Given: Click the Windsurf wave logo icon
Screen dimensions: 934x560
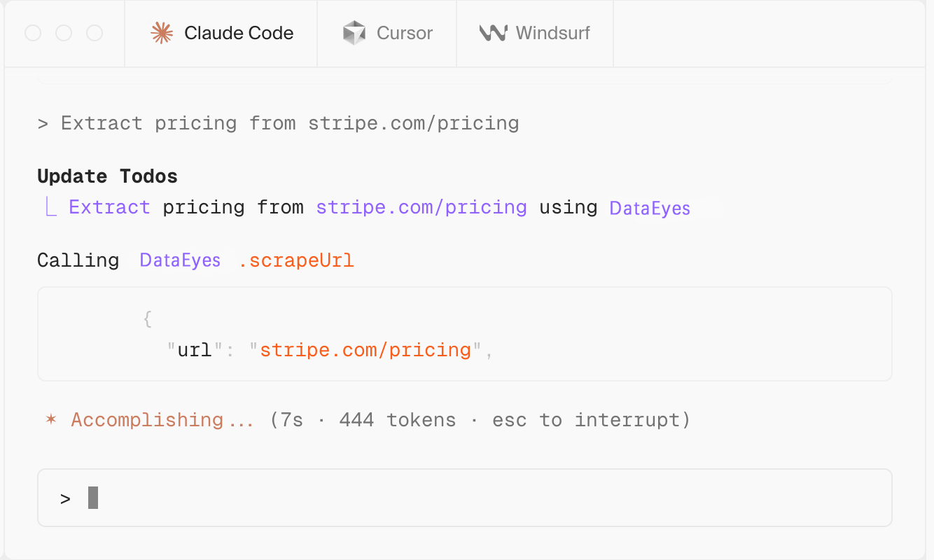Looking at the screenshot, I should 493,33.
